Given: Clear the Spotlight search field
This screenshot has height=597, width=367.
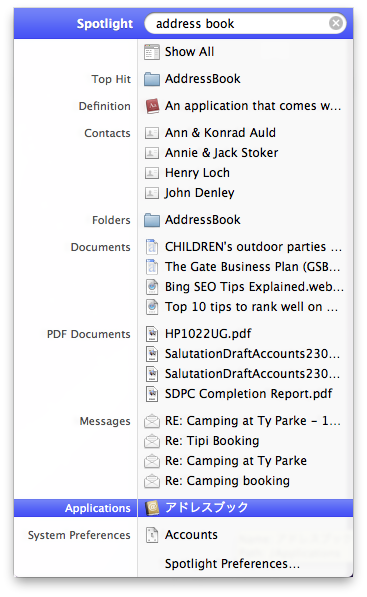Looking at the screenshot, I should tap(336, 24).
